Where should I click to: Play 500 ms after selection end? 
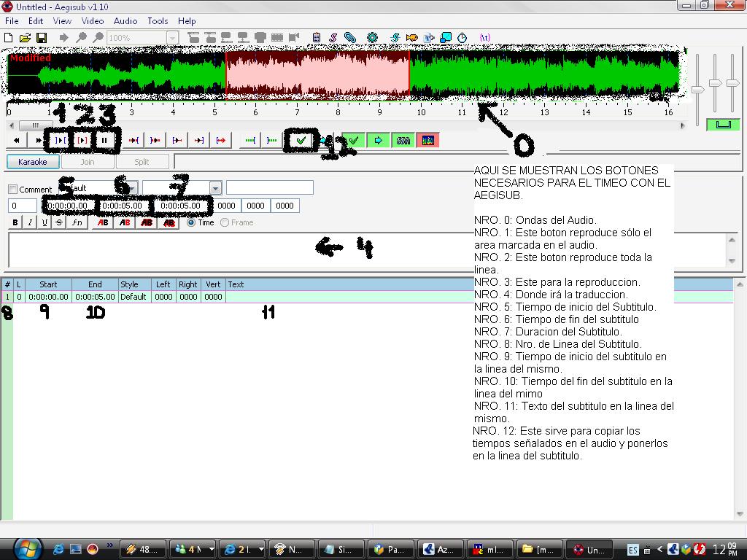pyautogui.click(x=155, y=141)
